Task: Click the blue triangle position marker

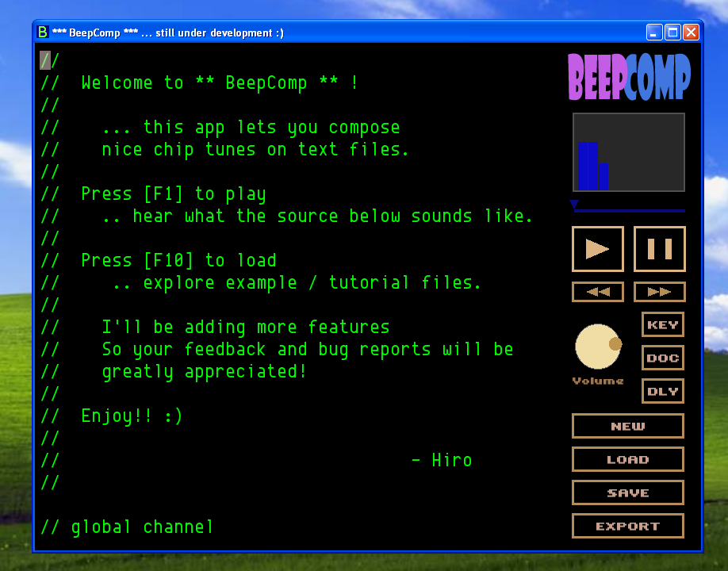Action: (x=574, y=205)
